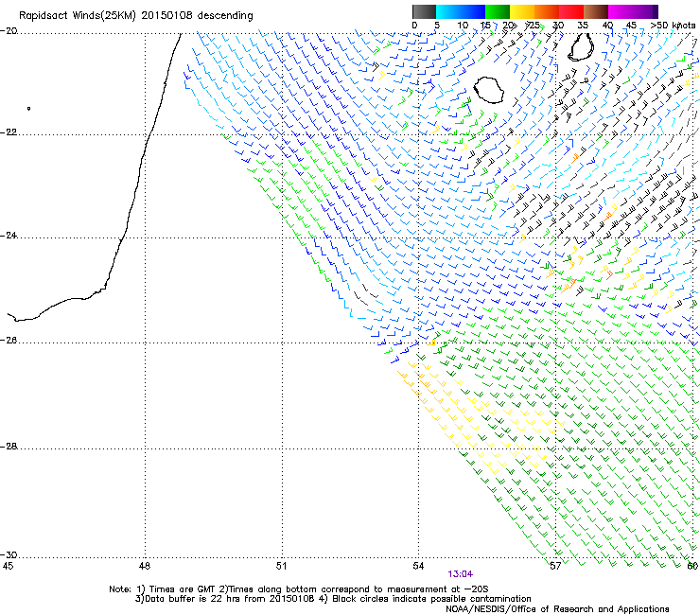Image resolution: width=700 pixels, height=615 pixels.
Task: Click the ">50 knots" legend label
Action: [x=673, y=26]
